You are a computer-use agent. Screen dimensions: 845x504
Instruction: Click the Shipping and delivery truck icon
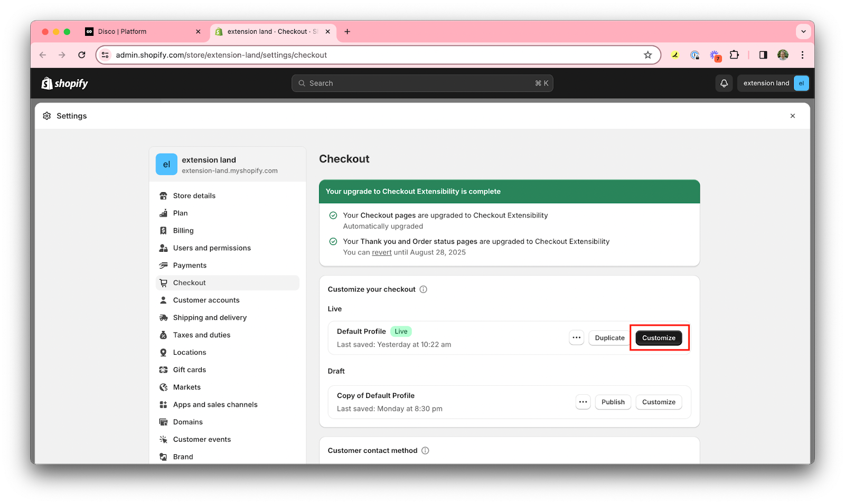164,318
